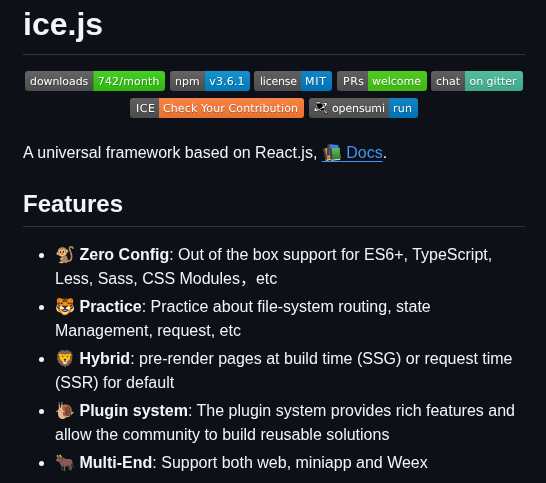
Task: Click the bold Multi-End feature label
Action: 116,462
